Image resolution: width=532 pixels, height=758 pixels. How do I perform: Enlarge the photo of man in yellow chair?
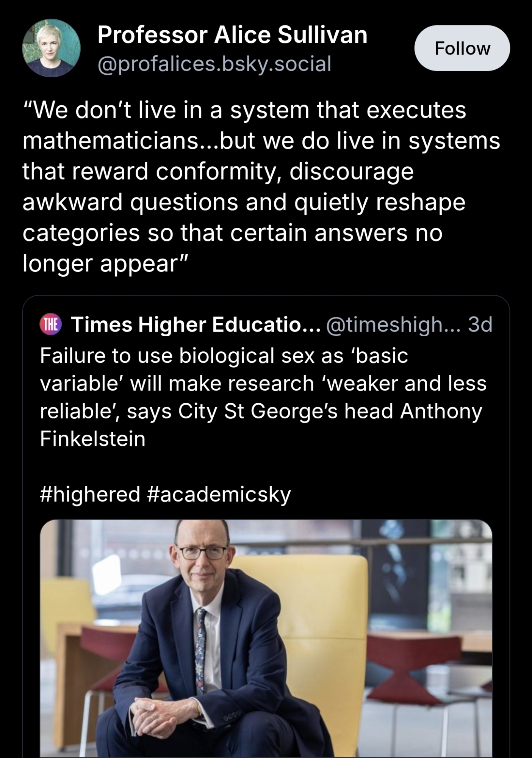click(x=266, y=639)
